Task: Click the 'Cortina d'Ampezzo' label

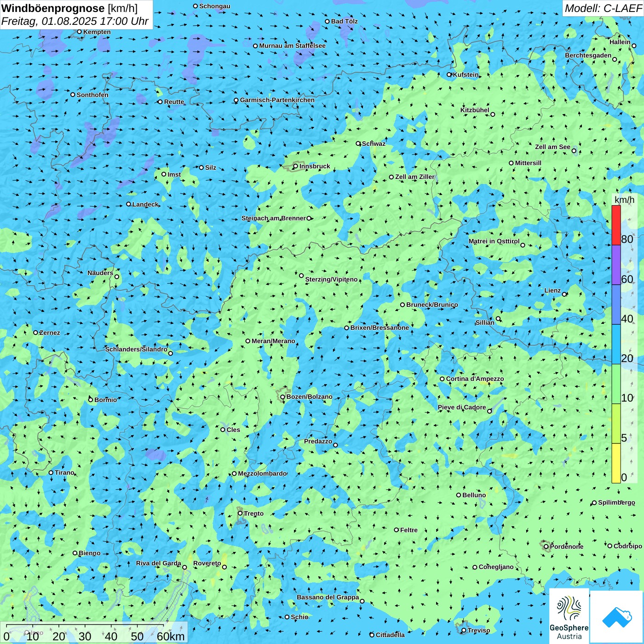Action: pos(475,379)
